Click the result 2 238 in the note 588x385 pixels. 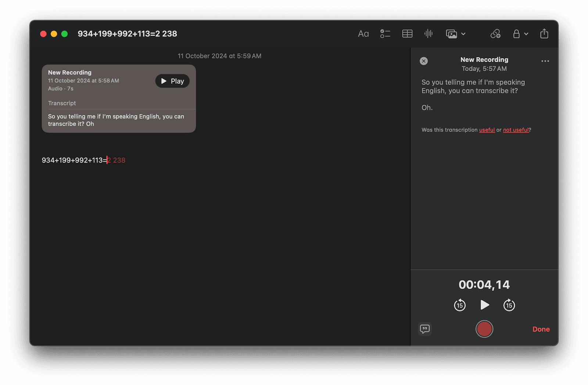click(116, 160)
